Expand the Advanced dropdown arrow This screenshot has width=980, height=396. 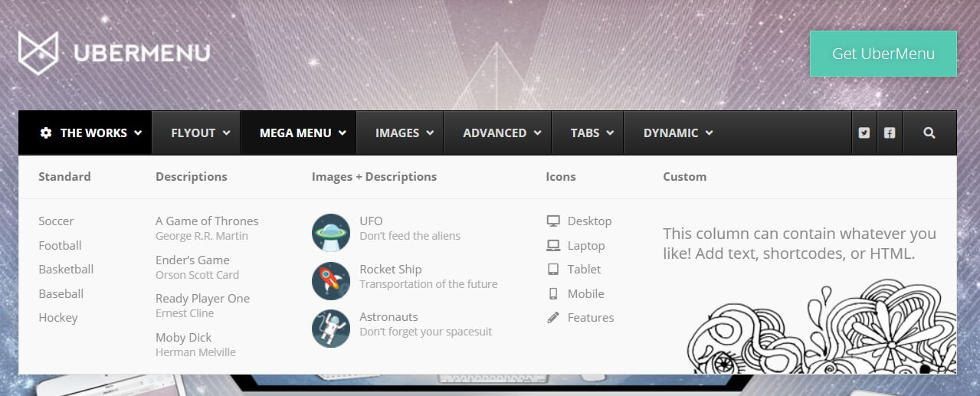[x=538, y=133]
